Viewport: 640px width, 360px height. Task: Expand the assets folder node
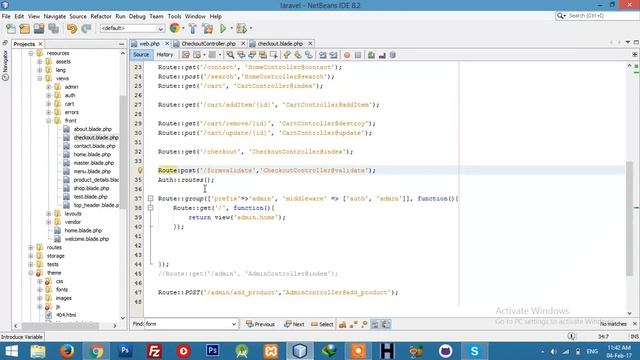pos(40,62)
